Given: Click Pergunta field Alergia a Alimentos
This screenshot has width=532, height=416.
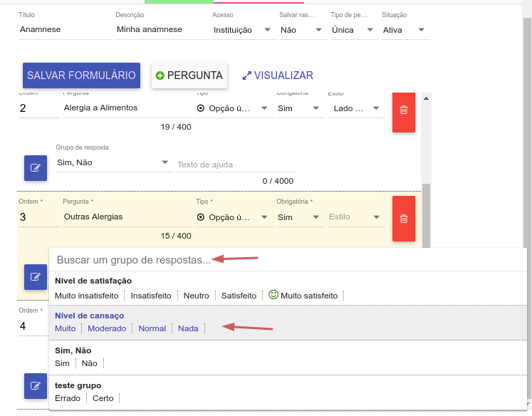Looking at the screenshot, I should (127, 108).
